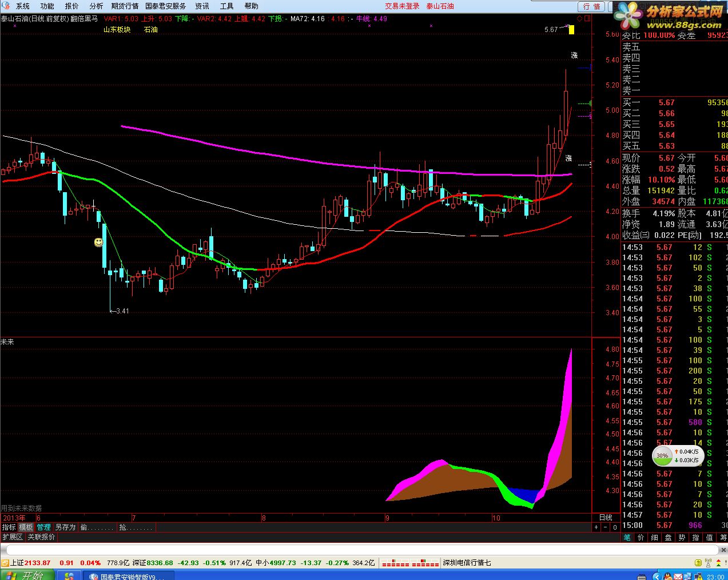This screenshot has height=580, width=728.
Task: Click the 抢........ template tab
Action: pyautogui.click(x=136, y=527)
